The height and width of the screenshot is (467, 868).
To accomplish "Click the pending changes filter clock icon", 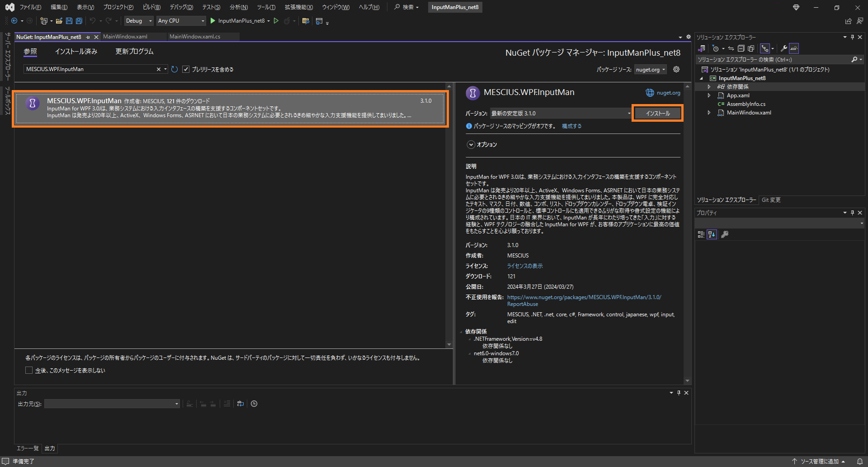I will pyautogui.click(x=715, y=48).
